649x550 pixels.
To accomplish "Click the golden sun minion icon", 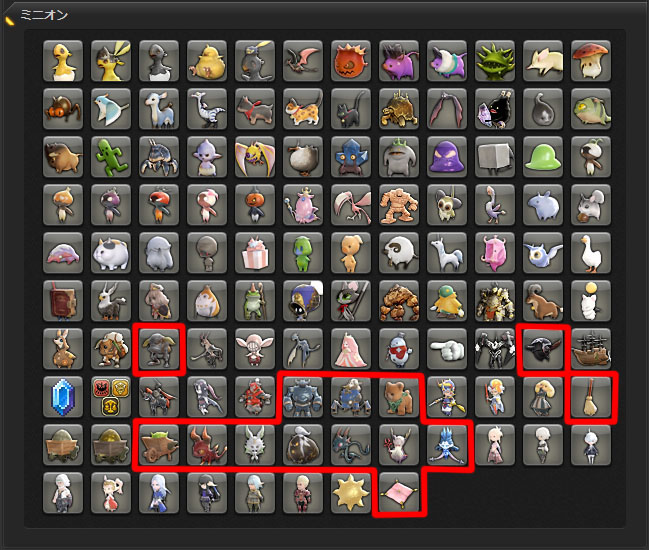I will click(x=351, y=493).
